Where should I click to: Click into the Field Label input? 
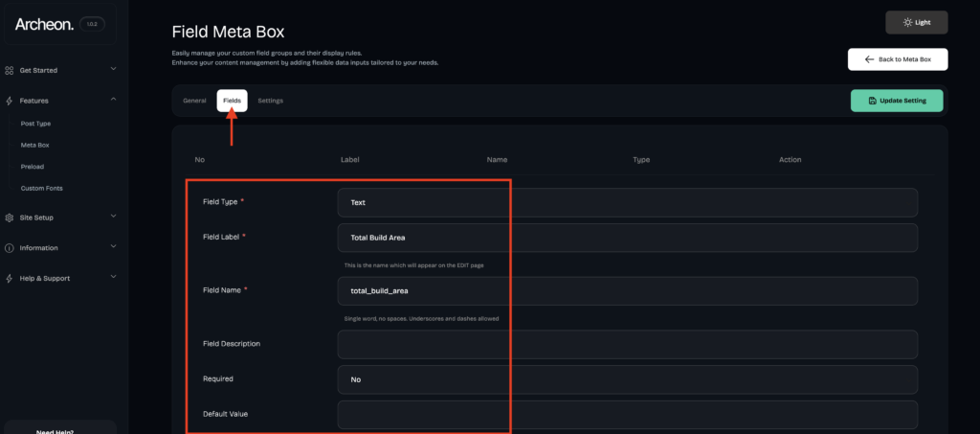tap(628, 238)
